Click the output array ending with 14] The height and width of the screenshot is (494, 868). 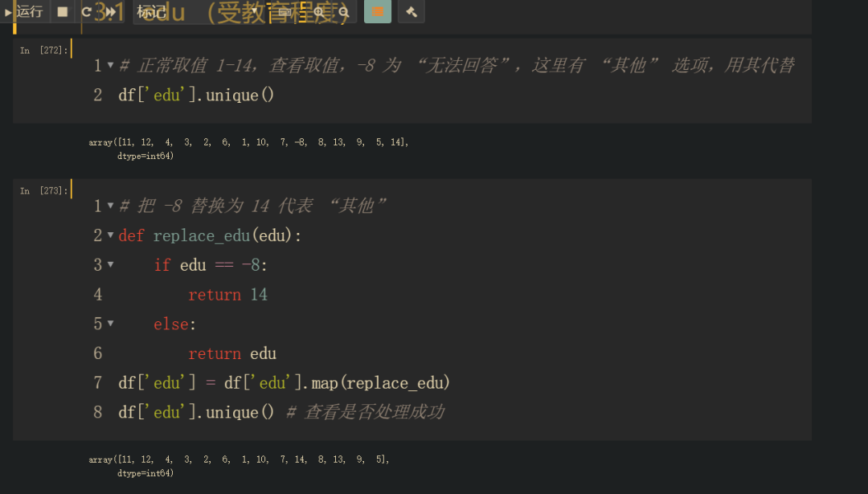click(248, 142)
